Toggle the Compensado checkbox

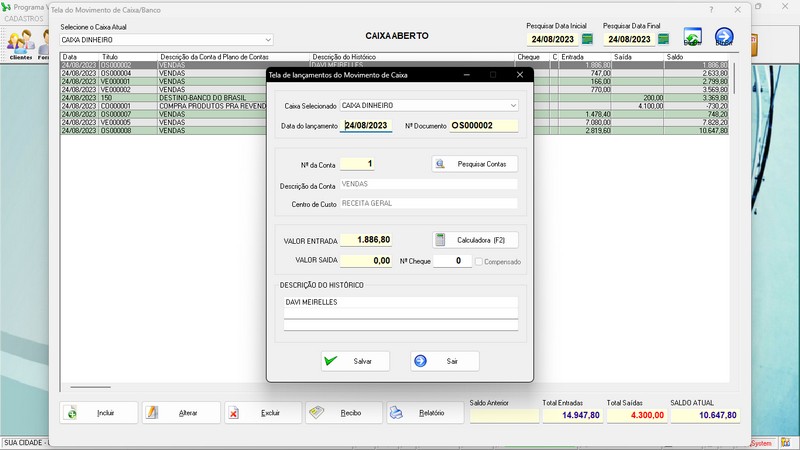[x=479, y=262]
